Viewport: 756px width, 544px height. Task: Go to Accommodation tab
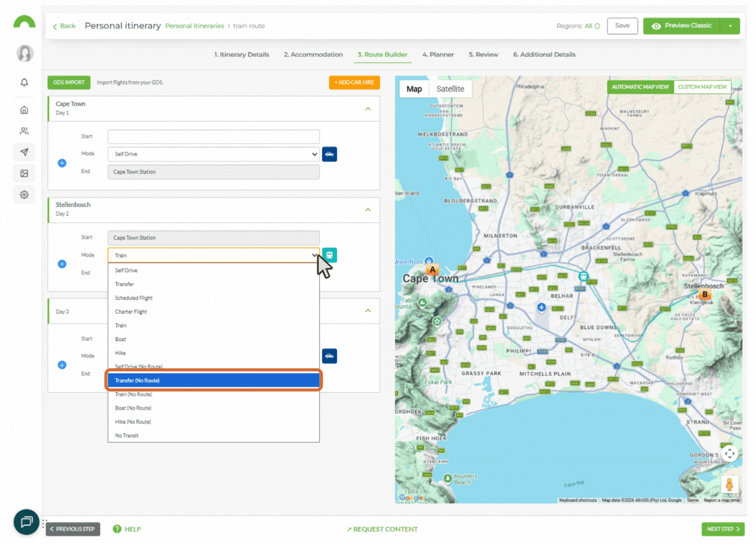tap(313, 54)
